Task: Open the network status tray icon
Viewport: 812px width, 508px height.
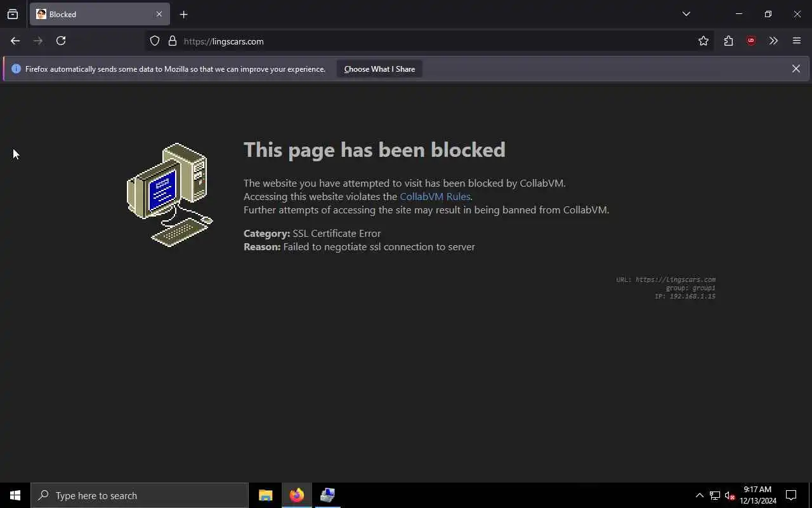Action: [715, 495]
